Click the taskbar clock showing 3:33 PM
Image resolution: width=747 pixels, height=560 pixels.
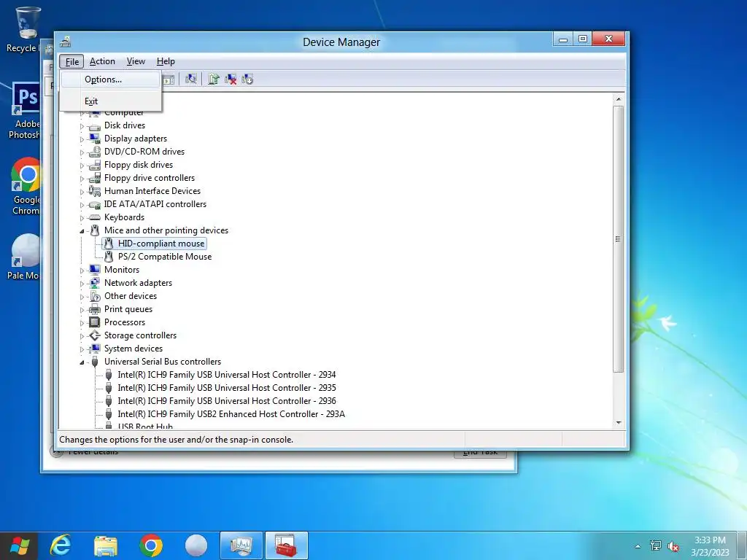click(710, 546)
